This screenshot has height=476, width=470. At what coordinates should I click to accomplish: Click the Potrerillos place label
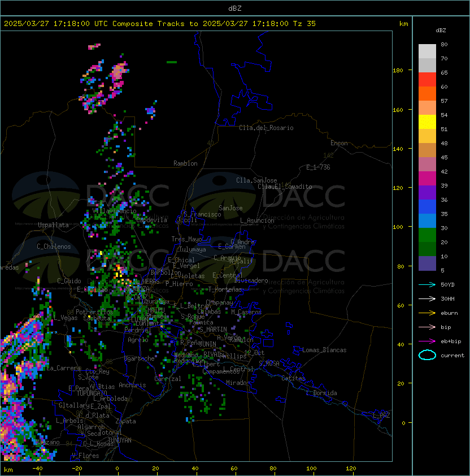[94, 312]
